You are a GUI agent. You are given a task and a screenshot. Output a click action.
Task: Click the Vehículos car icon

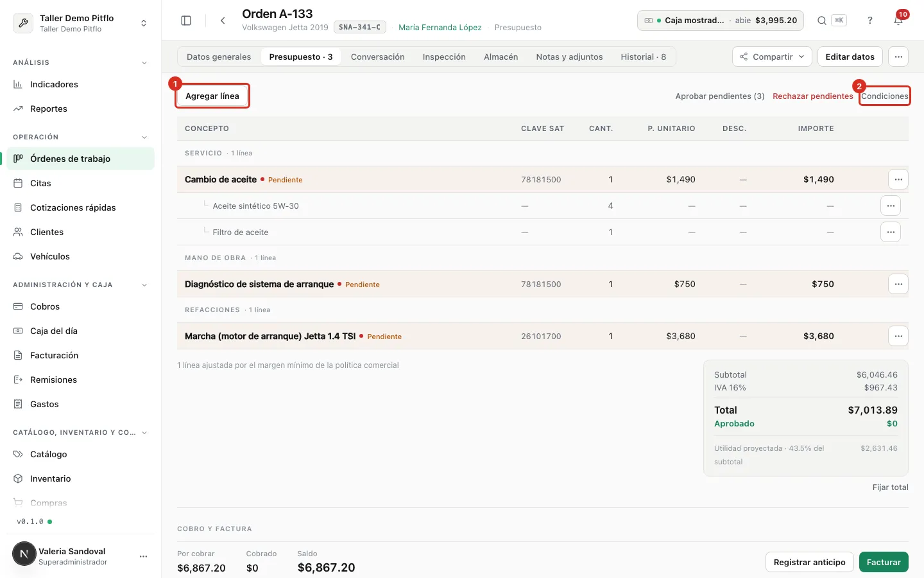(x=18, y=256)
